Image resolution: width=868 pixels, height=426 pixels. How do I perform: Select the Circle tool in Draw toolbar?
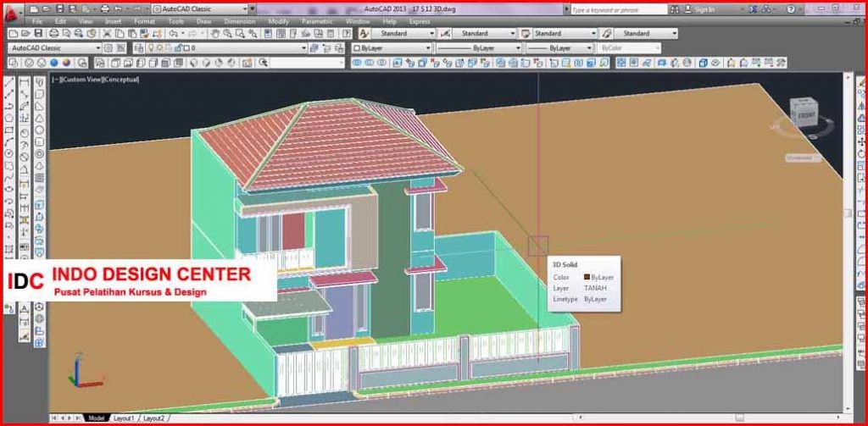point(8,153)
